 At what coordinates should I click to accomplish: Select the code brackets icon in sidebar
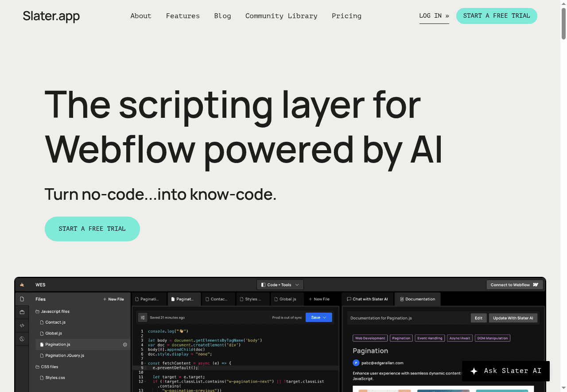[x=22, y=326]
